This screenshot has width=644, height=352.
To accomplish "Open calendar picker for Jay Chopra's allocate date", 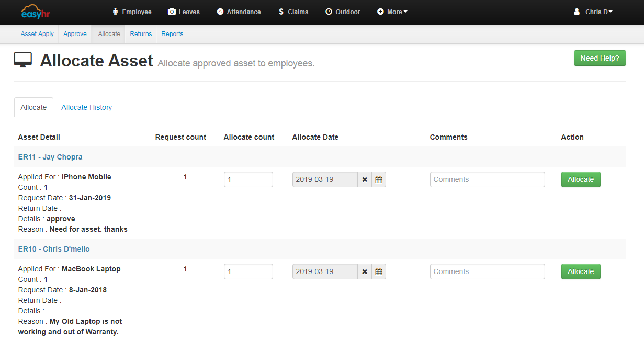I will (x=379, y=179).
